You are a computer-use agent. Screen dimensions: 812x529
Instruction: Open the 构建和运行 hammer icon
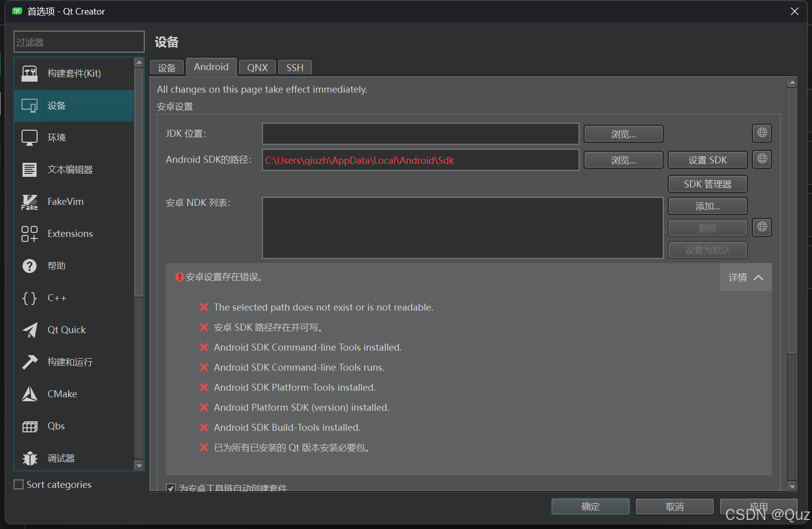pyautogui.click(x=30, y=362)
